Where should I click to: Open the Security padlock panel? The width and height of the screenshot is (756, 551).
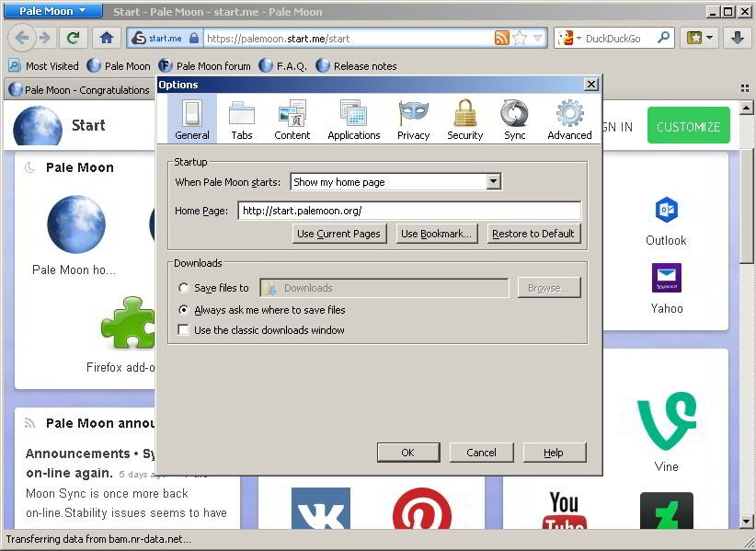(464, 119)
